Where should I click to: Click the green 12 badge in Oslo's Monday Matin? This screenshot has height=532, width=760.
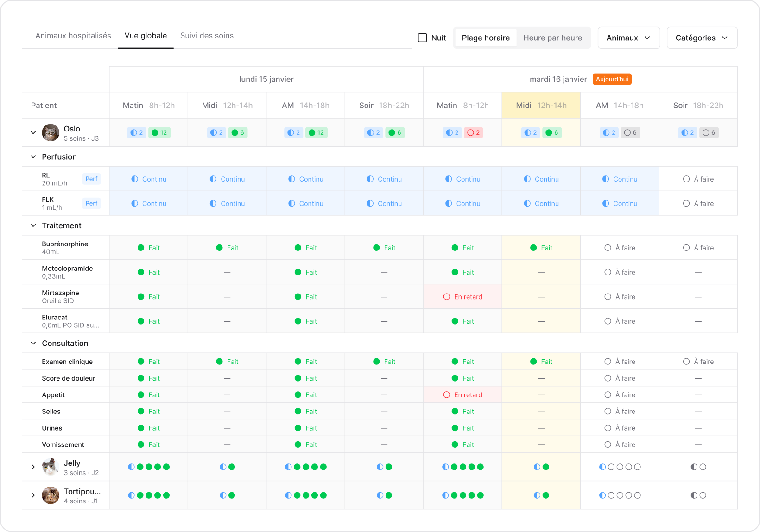click(159, 133)
